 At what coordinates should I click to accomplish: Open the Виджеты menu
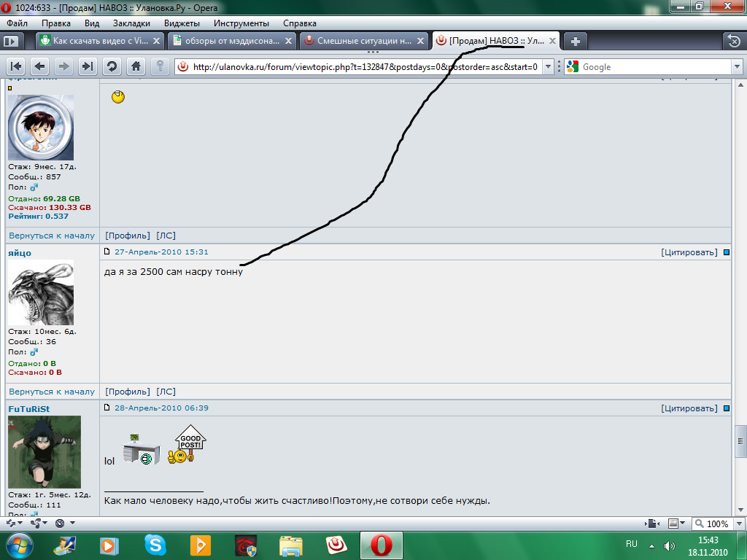(182, 23)
